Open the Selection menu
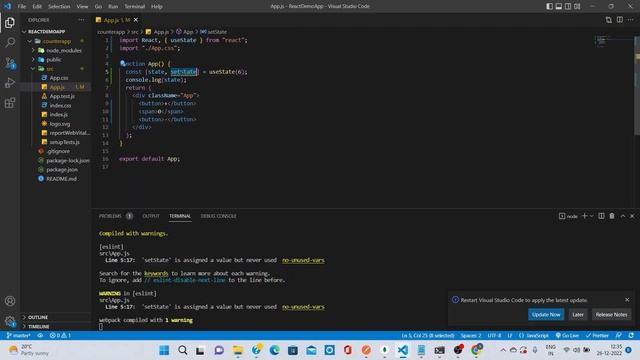 tap(59, 6)
